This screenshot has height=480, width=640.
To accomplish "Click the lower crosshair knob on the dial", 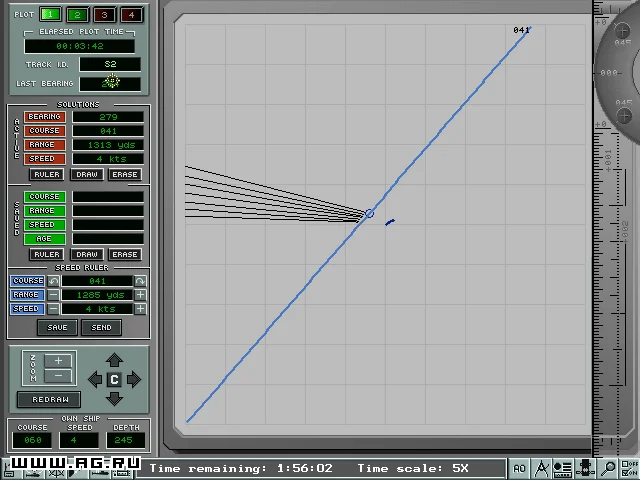I will click(624, 116).
